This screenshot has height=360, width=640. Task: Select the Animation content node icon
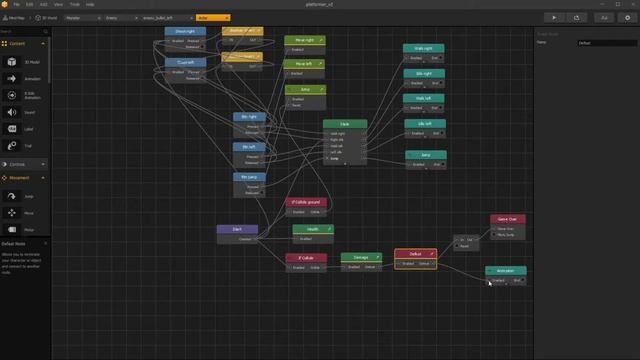click(x=12, y=78)
